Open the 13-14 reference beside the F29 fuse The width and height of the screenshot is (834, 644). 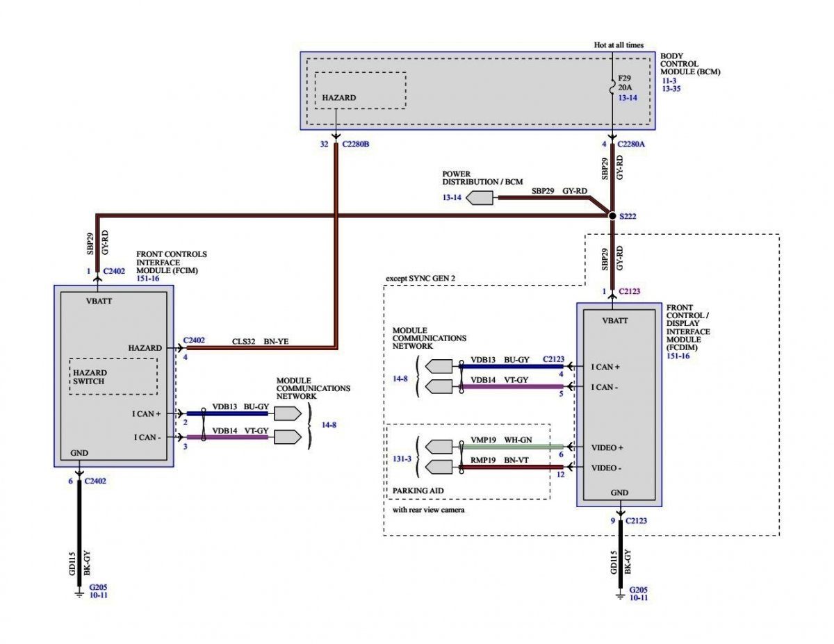(628, 98)
